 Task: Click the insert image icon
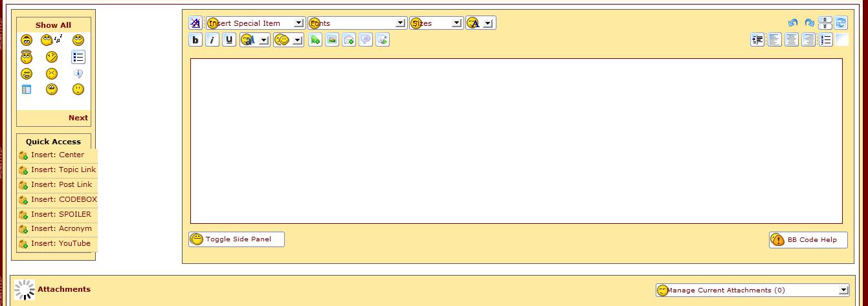pos(332,40)
